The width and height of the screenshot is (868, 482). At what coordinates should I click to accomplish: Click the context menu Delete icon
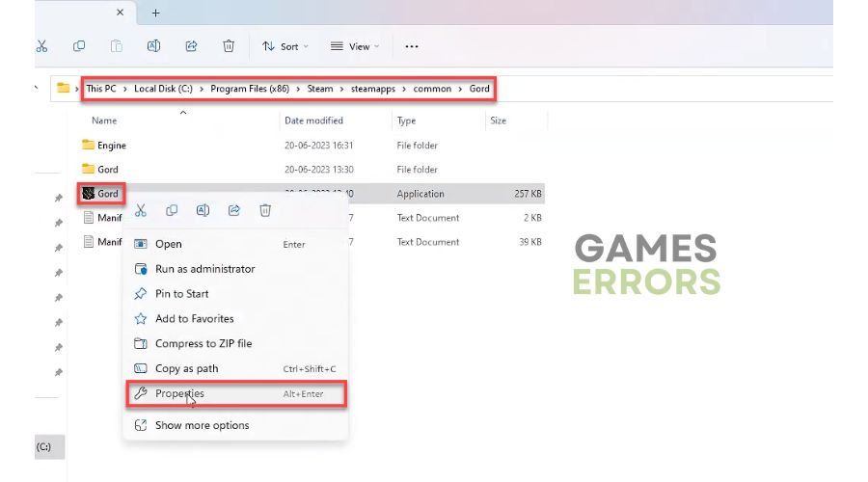coord(265,210)
